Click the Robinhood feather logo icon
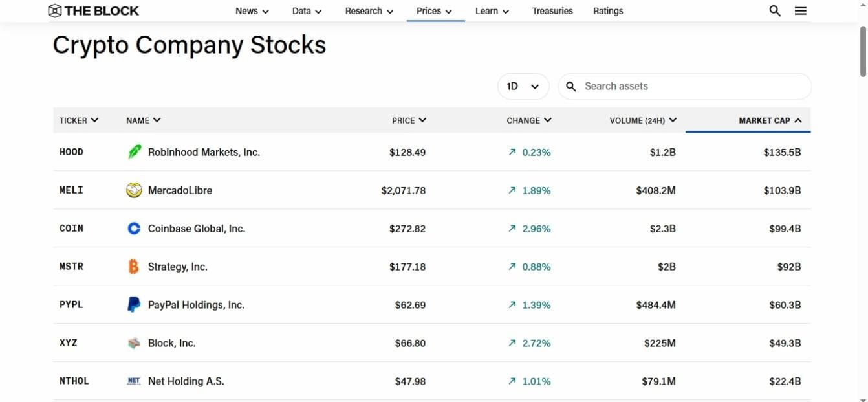Screen dimensions: 868x402 point(134,152)
